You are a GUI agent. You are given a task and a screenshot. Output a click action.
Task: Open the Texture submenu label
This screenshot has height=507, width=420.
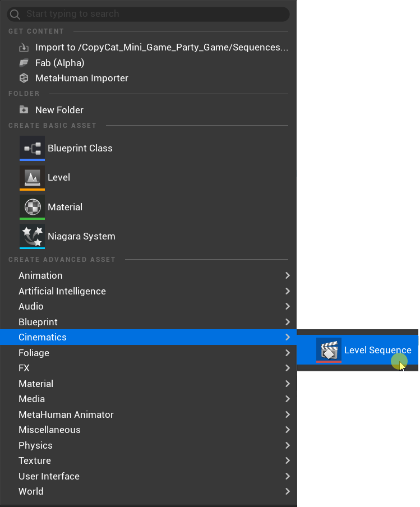click(x=35, y=460)
